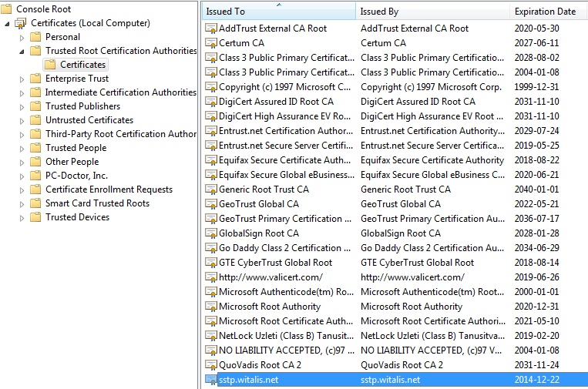
Task: Expand Third-Party Root Certification Authorities arrow
Action: tap(22, 135)
